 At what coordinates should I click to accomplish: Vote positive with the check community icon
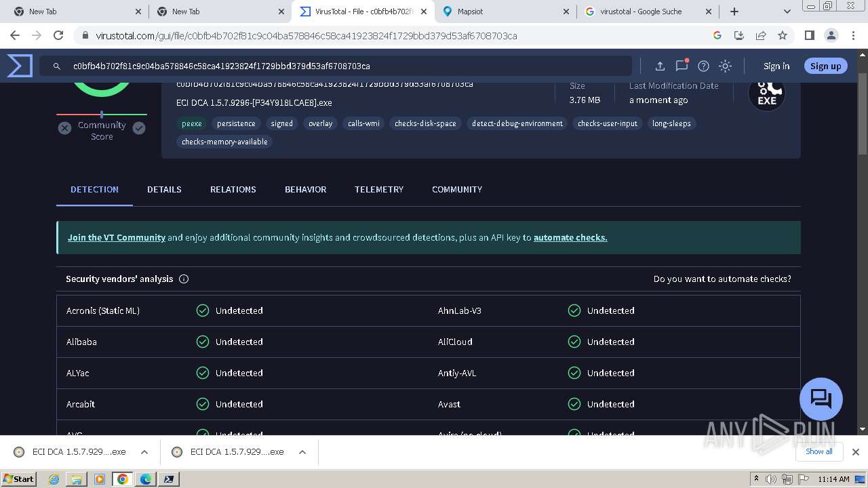coord(139,128)
